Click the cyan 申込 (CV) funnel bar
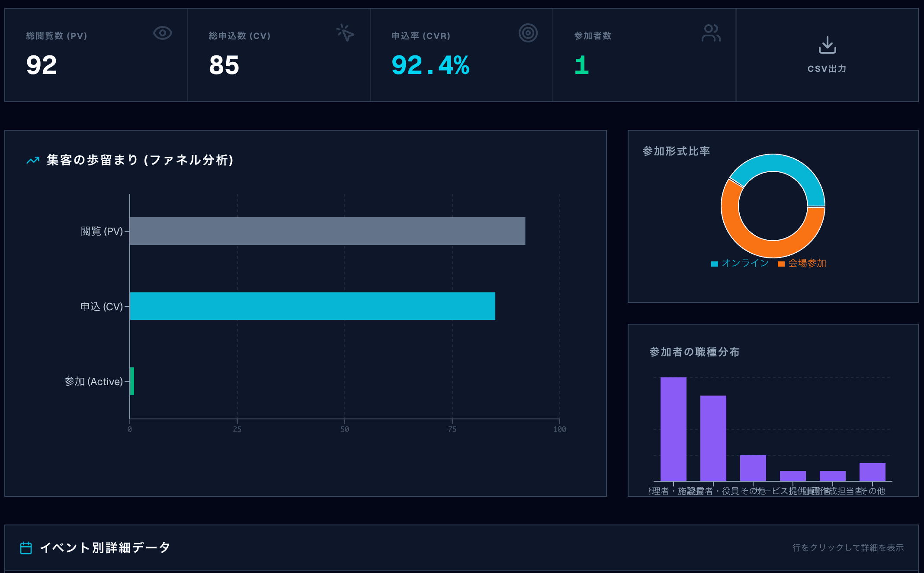The image size is (924, 573). 312,306
